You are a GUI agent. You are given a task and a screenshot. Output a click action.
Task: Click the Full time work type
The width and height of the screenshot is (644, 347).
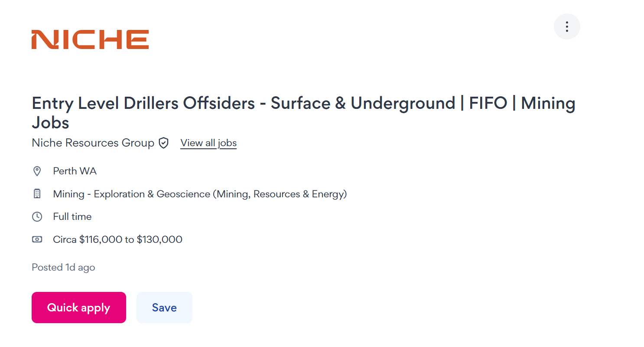[72, 216]
